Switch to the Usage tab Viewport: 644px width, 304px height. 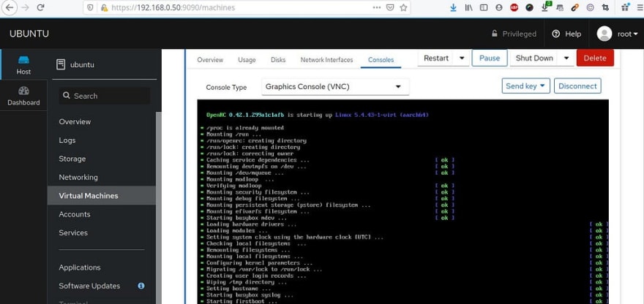click(247, 60)
